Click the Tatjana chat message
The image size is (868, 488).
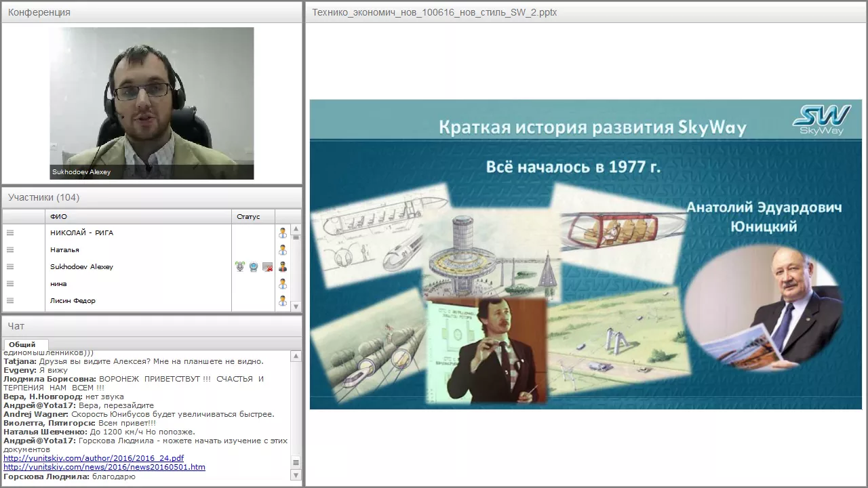click(134, 361)
